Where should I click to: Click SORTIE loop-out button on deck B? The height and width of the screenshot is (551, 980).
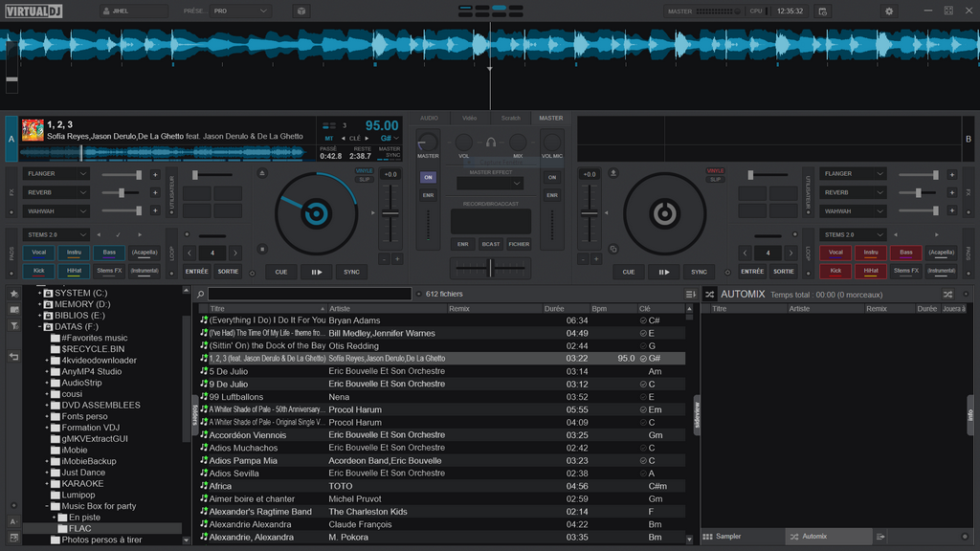[x=783, y=272]
